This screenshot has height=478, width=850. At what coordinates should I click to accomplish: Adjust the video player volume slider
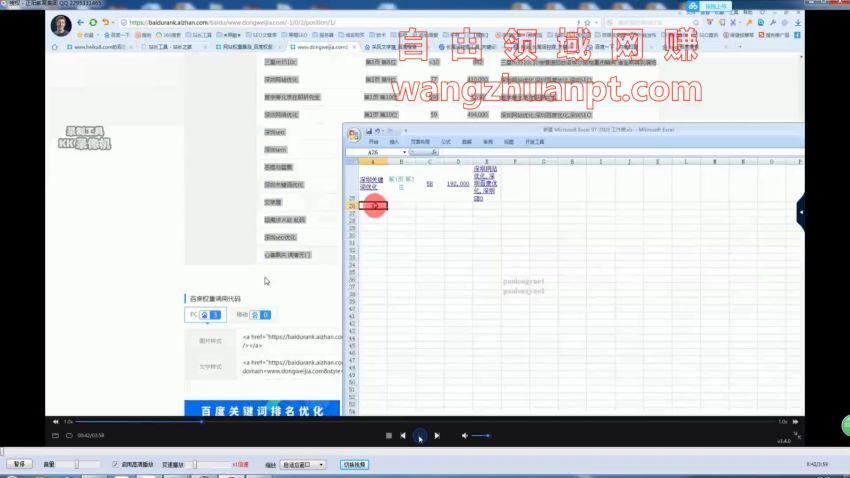pyautogui.click(x=481, y=436)
